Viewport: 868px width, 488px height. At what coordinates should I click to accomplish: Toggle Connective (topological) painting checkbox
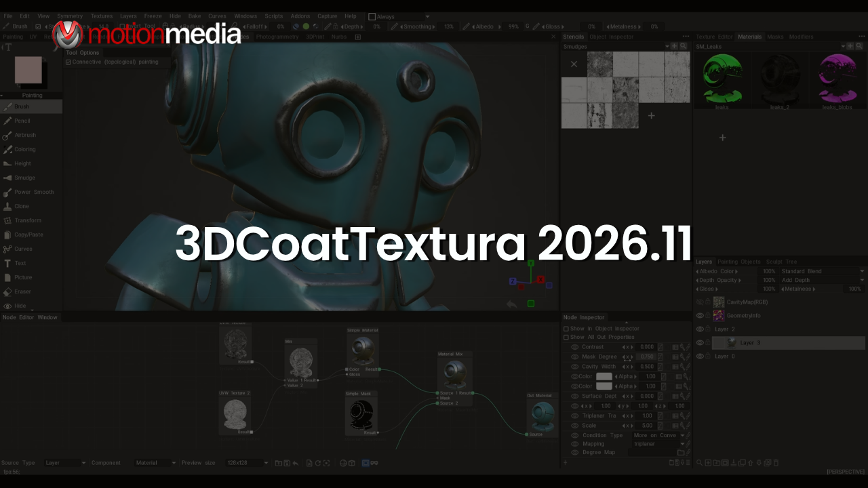coord(68,62)
